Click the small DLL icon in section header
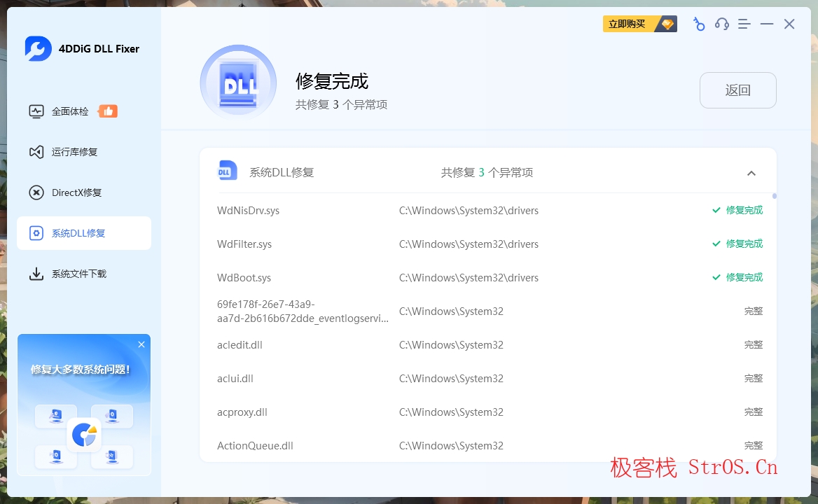 (x=227, y=170)
